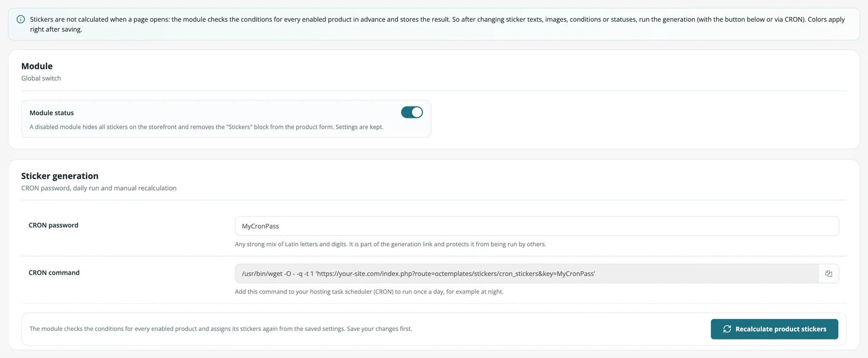Focus the CRON password field containing MyCronPass
Image resolution: width=868 pixels, height=358 pixels.
[537, 226]
